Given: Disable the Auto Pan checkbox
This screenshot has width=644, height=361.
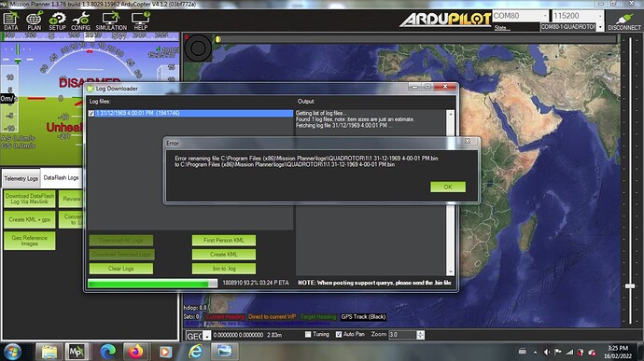Looking at the screenshot, I should [339, 334].
